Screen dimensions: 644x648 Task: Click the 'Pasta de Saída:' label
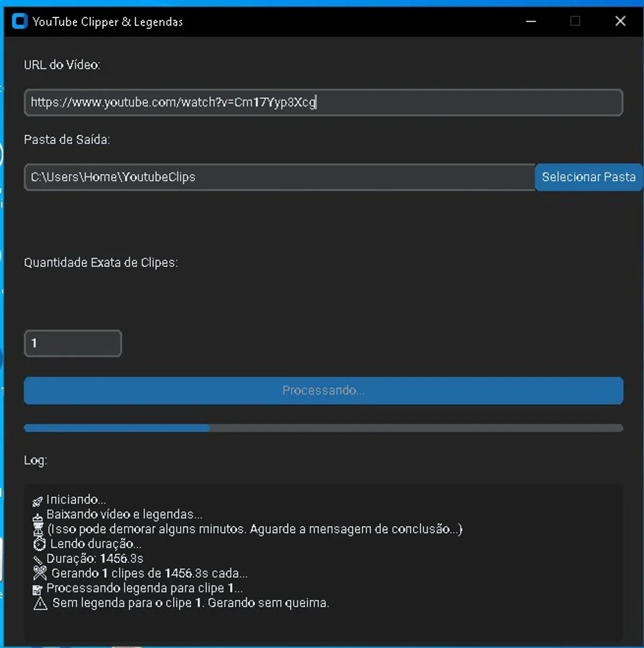click(67, 140)
